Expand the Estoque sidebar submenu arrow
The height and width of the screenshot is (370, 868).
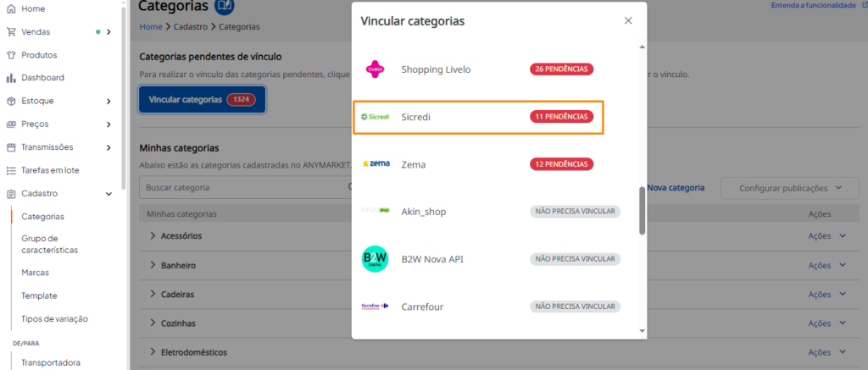[108, 102]
